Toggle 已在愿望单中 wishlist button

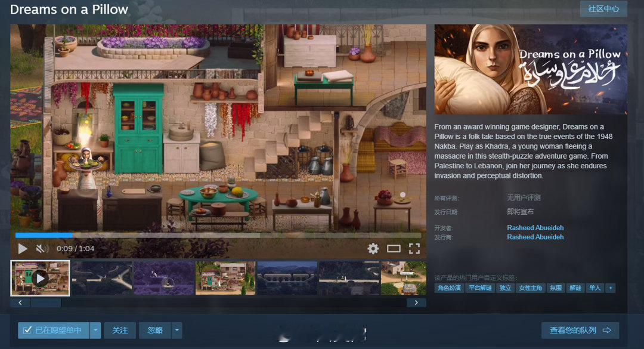tap(54, 330)
